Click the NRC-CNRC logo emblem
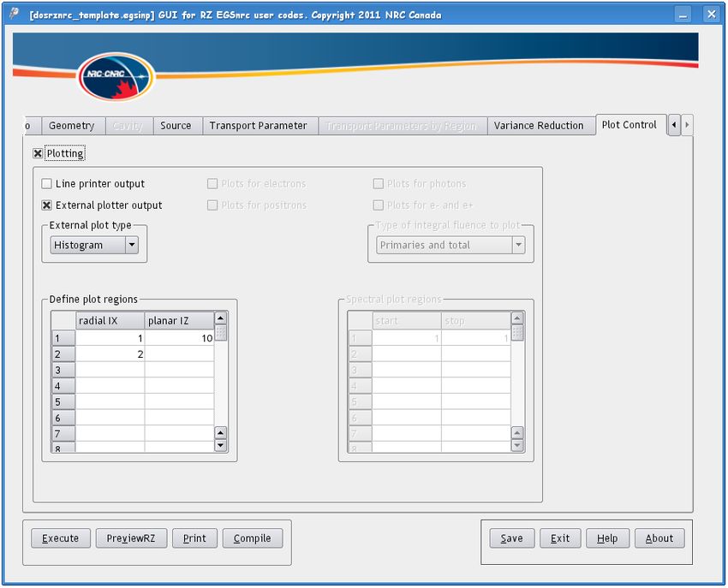The image size is (728, 588). (x=116, y=76)
